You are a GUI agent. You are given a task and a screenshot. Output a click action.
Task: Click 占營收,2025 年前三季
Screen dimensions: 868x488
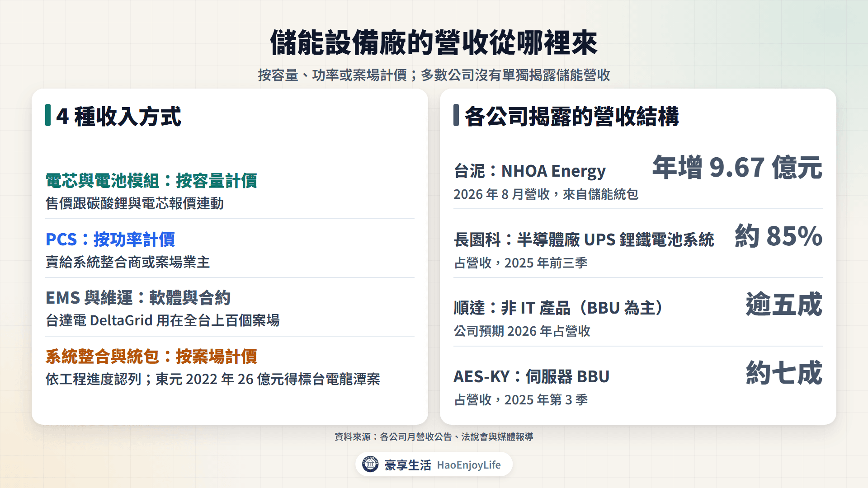[521, 263]
